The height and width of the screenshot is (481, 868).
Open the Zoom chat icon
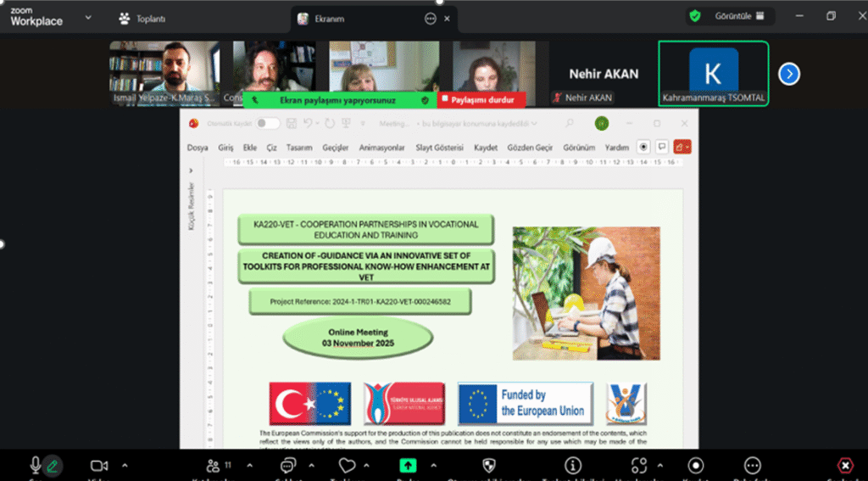tap(288, 466)
